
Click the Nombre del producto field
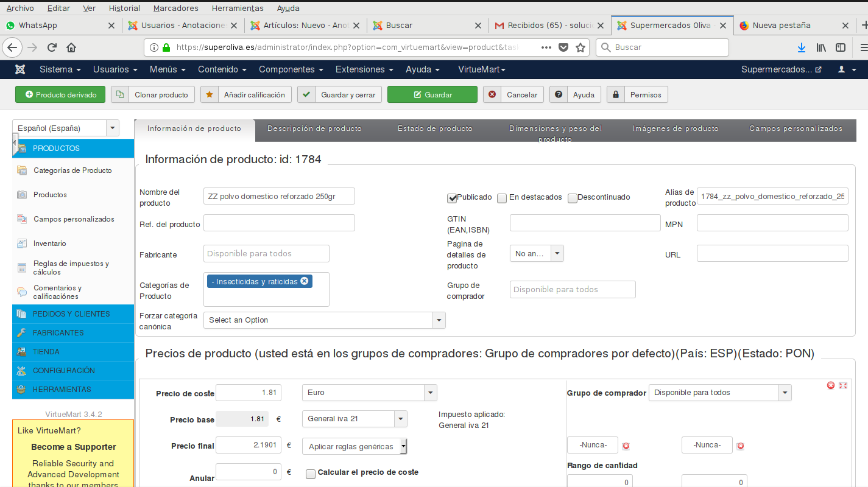point(279,196)
